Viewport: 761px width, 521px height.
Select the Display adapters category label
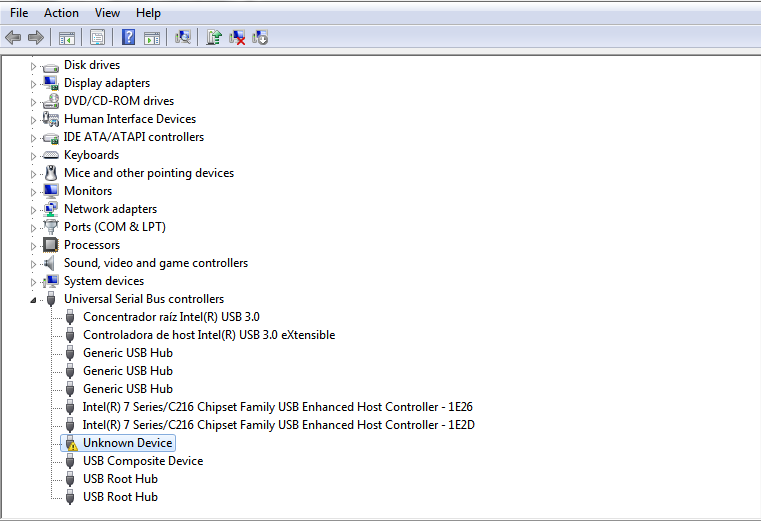pos(106,83)
